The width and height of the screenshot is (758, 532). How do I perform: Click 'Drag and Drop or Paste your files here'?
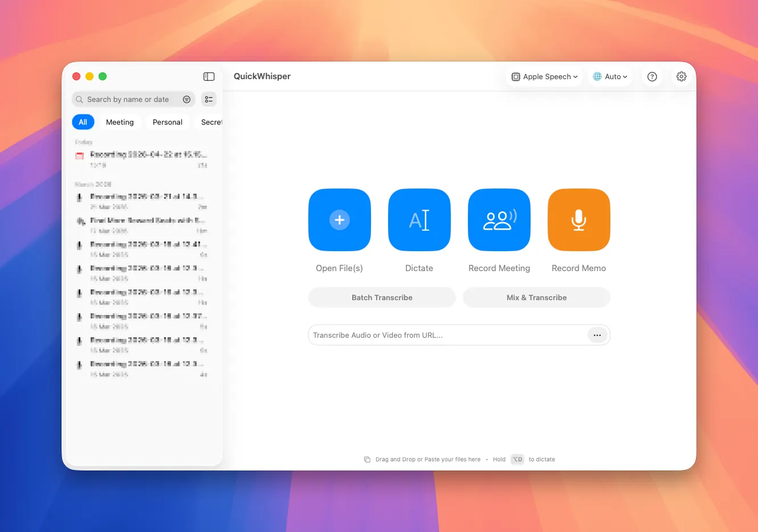click(428, 459)
